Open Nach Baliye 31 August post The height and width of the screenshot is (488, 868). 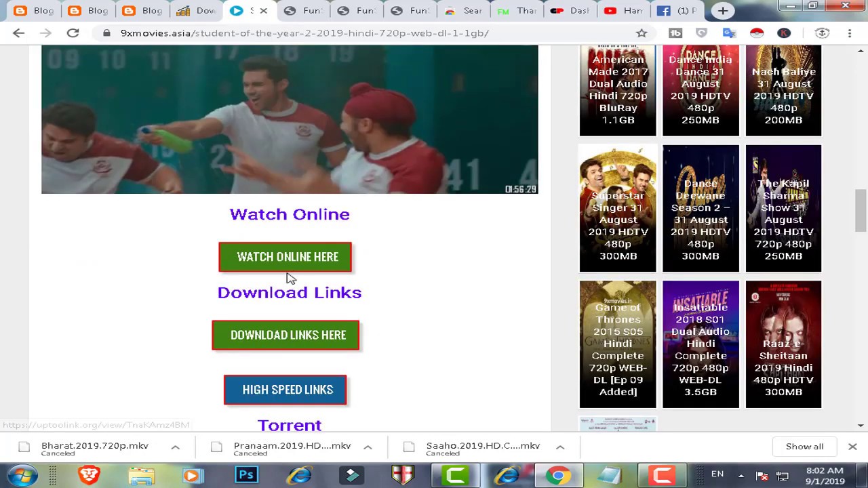coord(783,90)
